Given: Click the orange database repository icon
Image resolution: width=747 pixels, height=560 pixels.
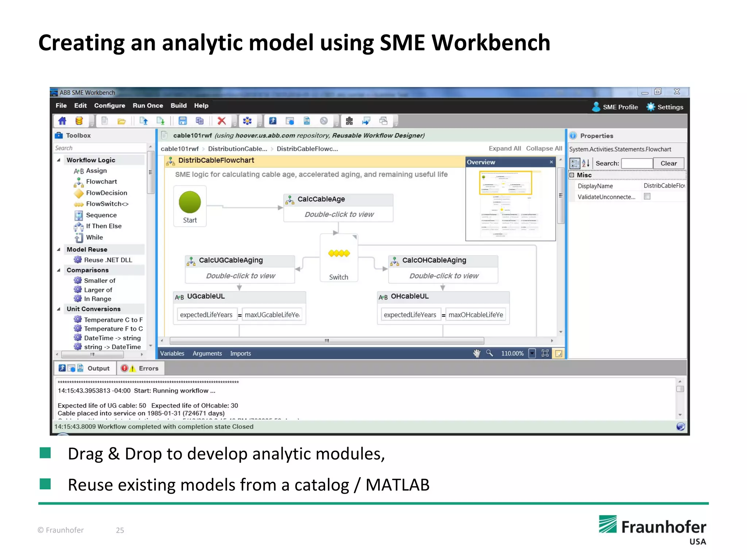Looking at the screenshot, I should (x=79, y=121).
